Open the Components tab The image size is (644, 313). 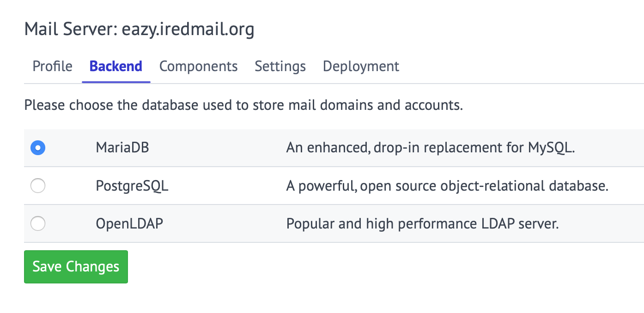[199, 66]
